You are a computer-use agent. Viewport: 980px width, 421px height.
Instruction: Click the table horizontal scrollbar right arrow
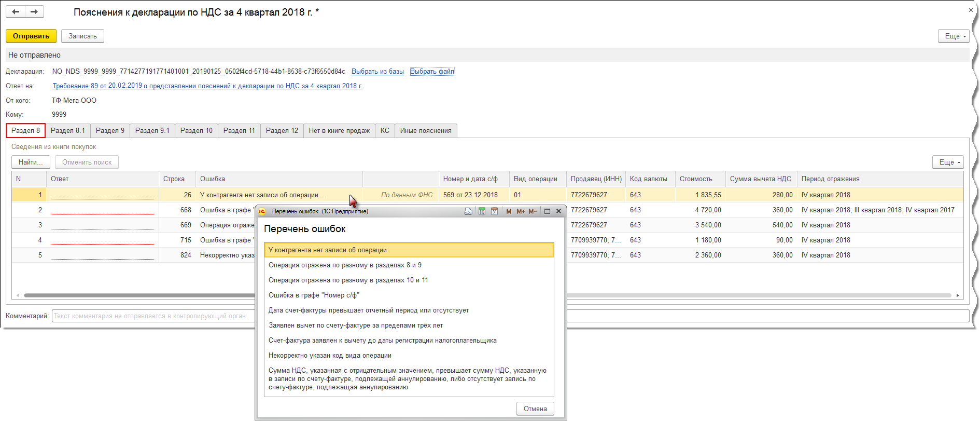[958, 295]
